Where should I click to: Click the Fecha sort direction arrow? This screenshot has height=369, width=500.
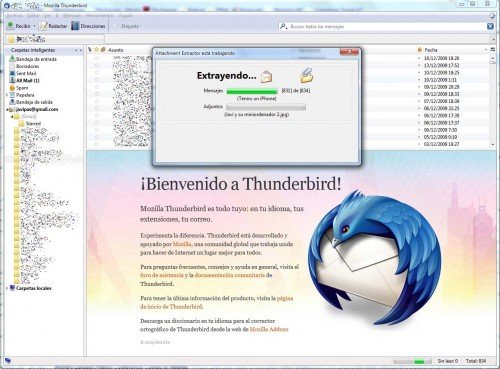[x=486, y=50]
